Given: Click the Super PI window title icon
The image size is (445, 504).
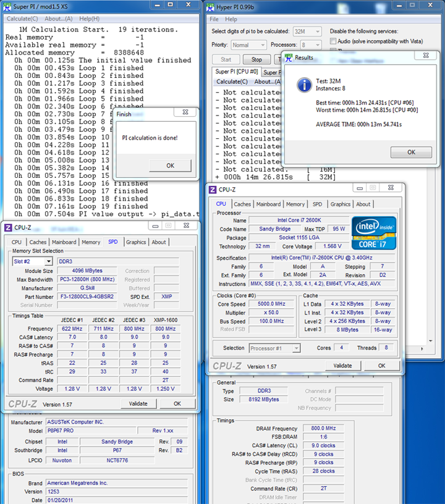Looking at the screenshot, I should pos(7,6).
